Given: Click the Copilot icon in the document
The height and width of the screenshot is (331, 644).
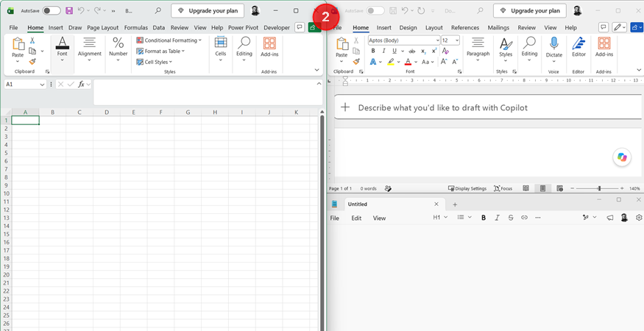Looking at the screenshot, I should [622, 157].
